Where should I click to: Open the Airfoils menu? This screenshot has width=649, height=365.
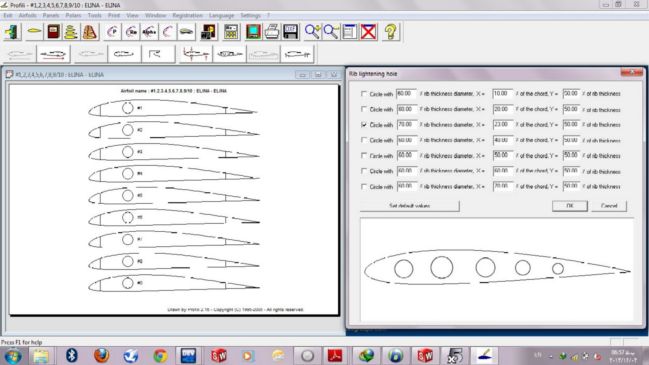pyautogui.click(x=28, y=15)
